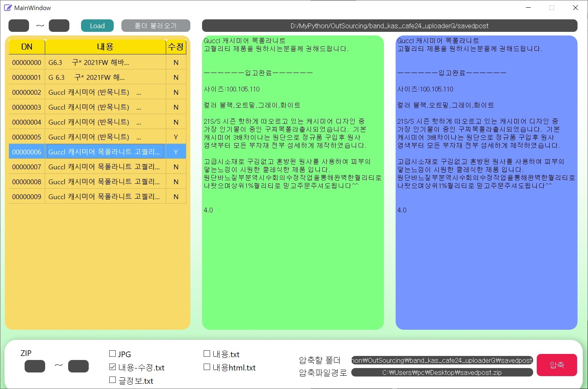
Task: Click the ZIP start input field
Action: tap(35, 366)
